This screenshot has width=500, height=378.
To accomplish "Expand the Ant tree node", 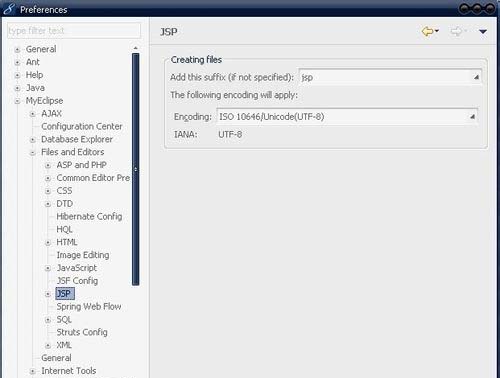I will [x=17, y=62].
